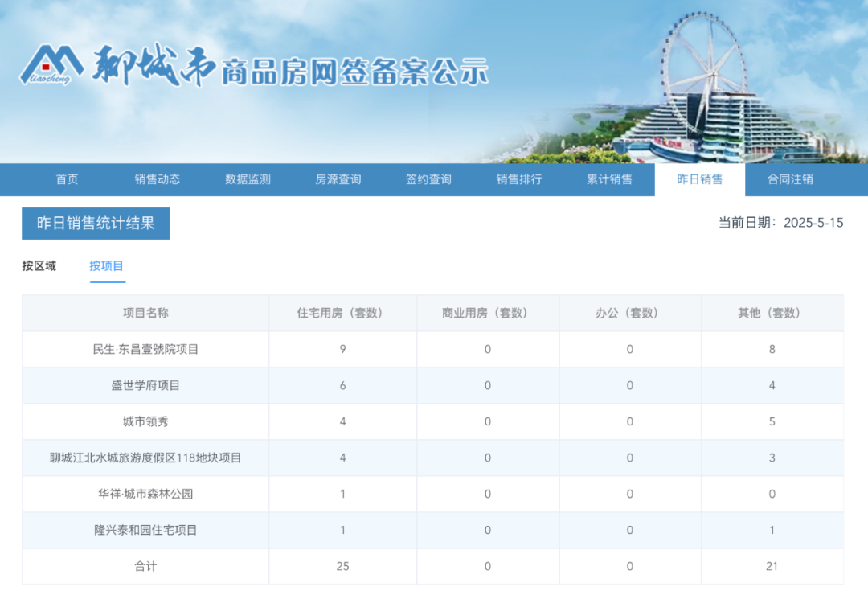Select the 盛世学府项目 row
868x591 pixels.
tap(145, 385)
